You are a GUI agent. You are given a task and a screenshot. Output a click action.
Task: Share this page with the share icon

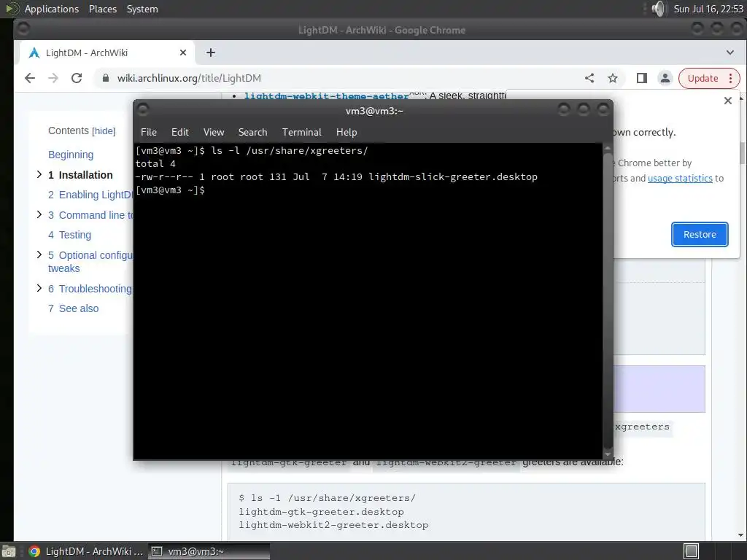point(589,78)
